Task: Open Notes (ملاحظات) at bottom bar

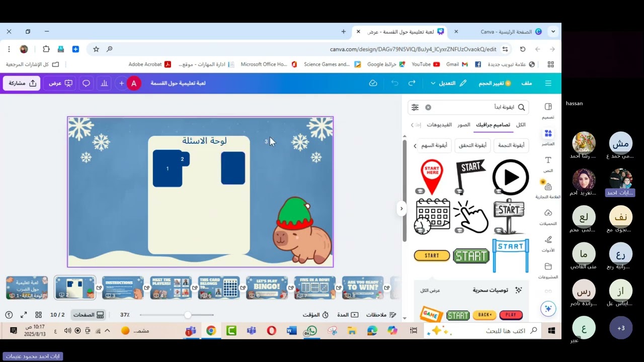Action: point(381,315)
